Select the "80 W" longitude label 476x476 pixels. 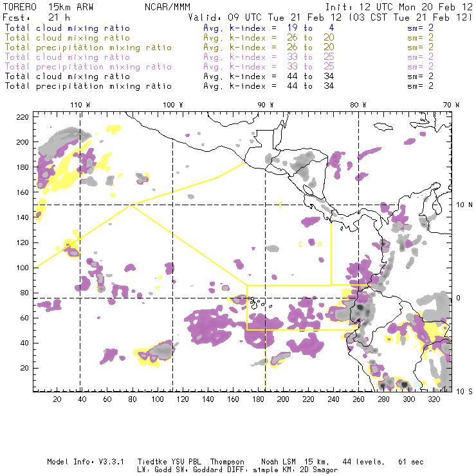358,105
